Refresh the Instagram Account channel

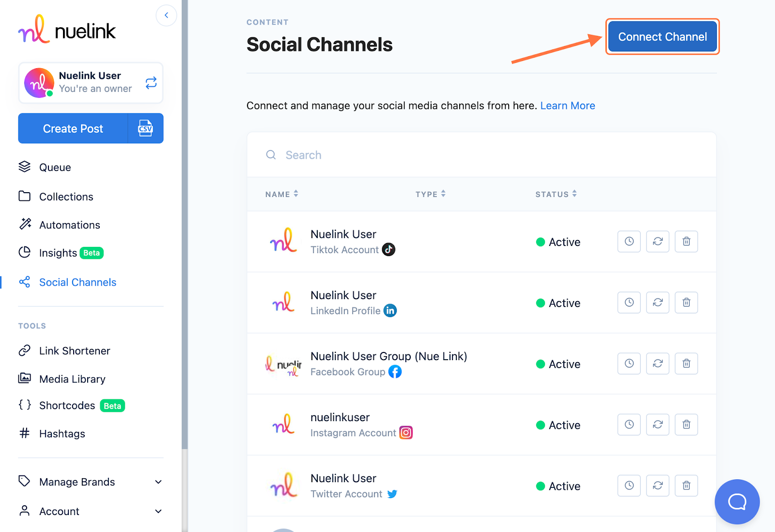(x=658, y=425)
